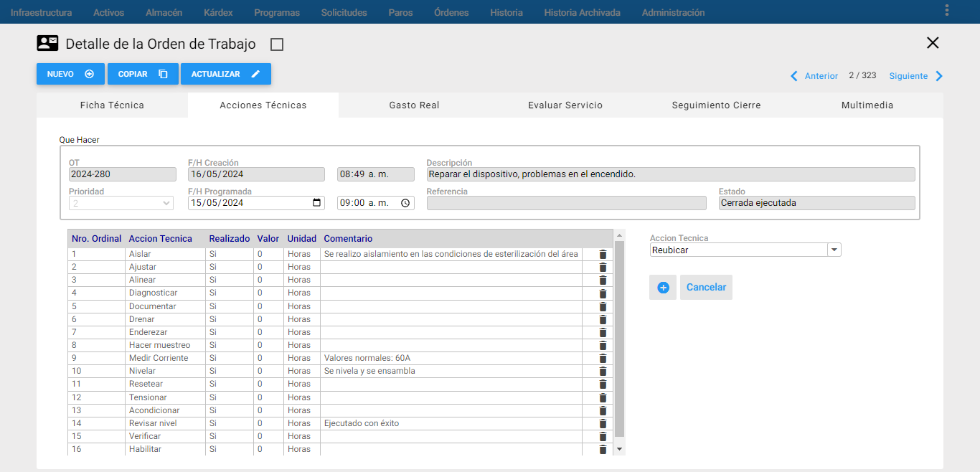The width and height of the screenshot is (980, 472).
Task: Click the blue plus add action icon
Action: click(663, 287)
